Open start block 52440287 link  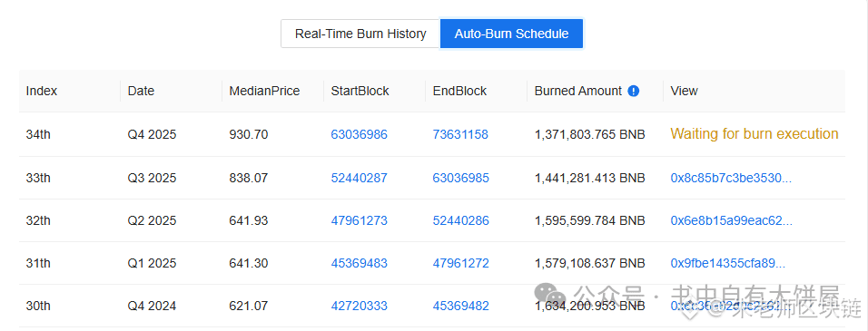(360, 178)
